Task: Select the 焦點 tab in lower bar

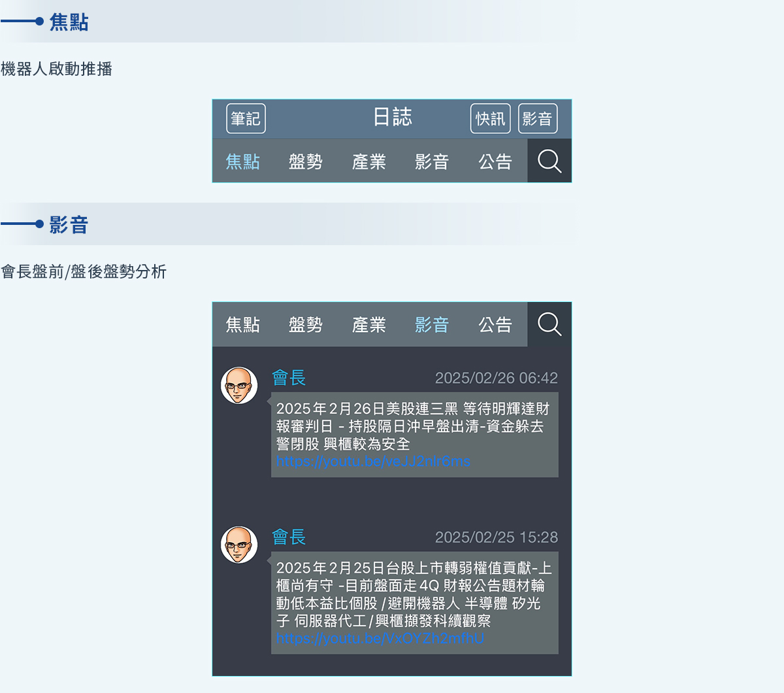Action: (x=242, y=325)
